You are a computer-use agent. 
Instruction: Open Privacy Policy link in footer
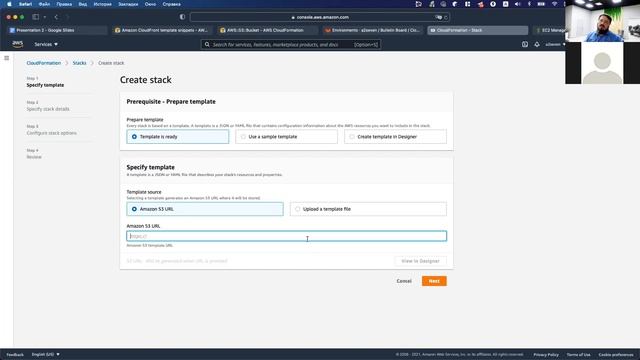pos(546,355)
